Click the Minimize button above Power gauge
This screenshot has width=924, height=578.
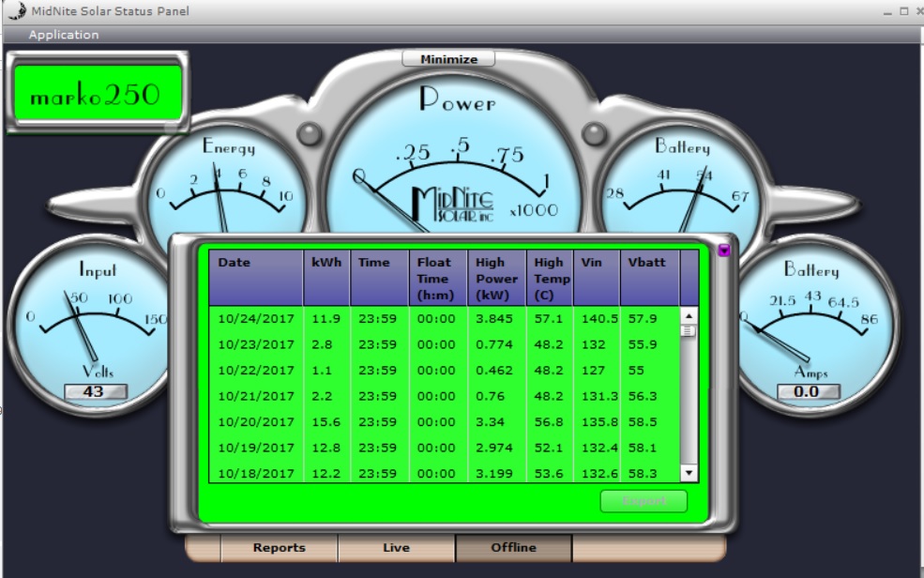(448, 59)
